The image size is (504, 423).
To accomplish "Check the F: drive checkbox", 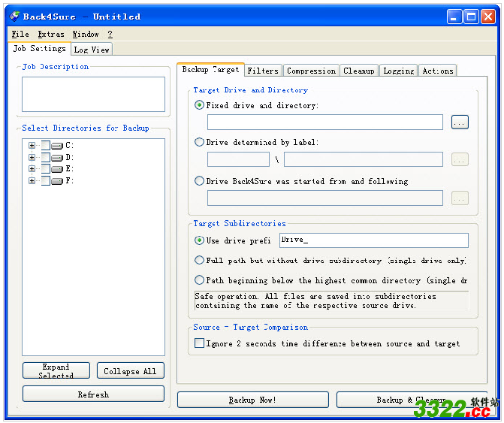I will (x=46, y=180).
